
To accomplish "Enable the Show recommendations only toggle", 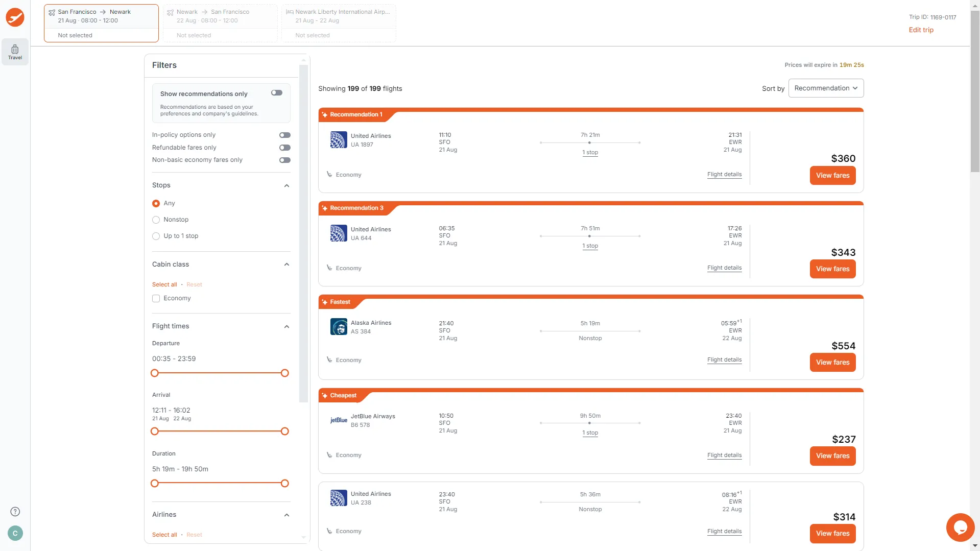I will pyautogui.click(x=276, y=92).
